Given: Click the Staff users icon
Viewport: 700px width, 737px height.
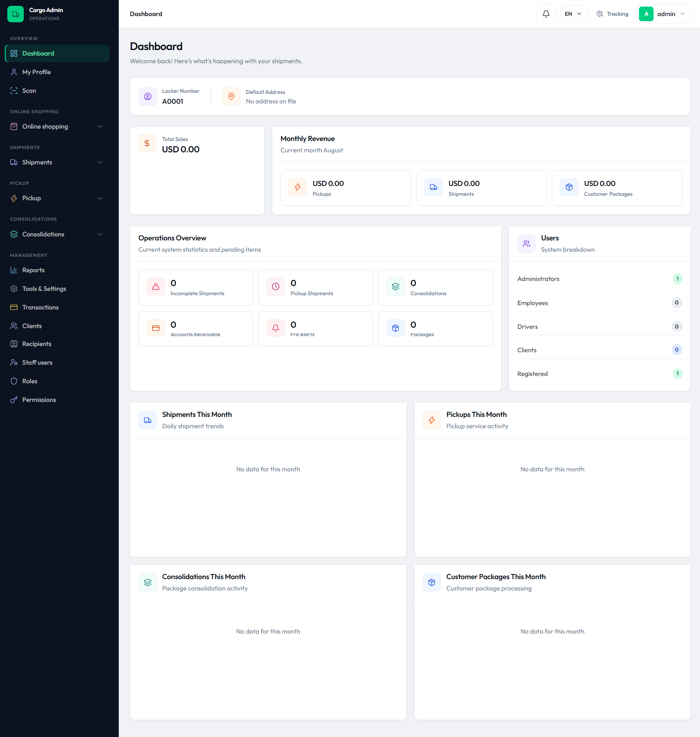Looking at the screenshot, I should pyautogui.click(x=14, y=362).
